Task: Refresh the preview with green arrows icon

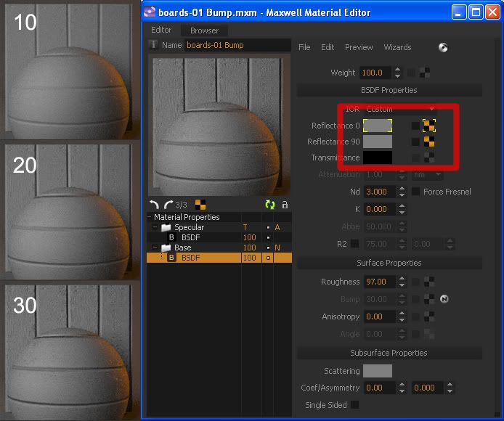Action: (x=270, y=205)
